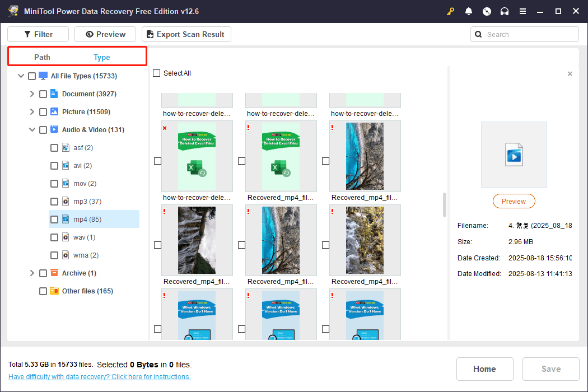Click the Preview button in right panel

(514, 201)
